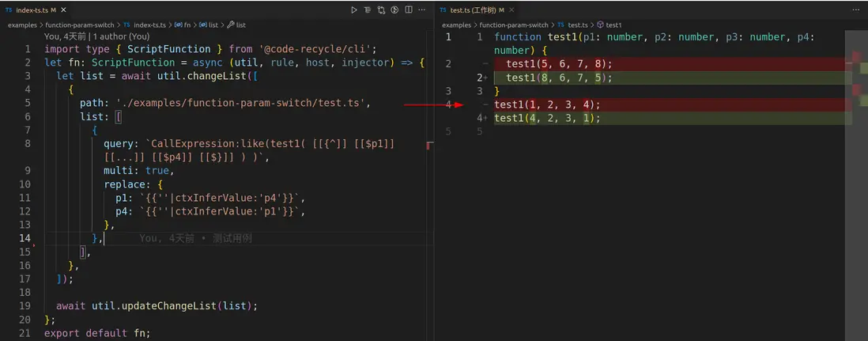This screenshot has height=341, width=868.
Task: Switch to the index-ts.ts tab
Action: tap(36, 10)
